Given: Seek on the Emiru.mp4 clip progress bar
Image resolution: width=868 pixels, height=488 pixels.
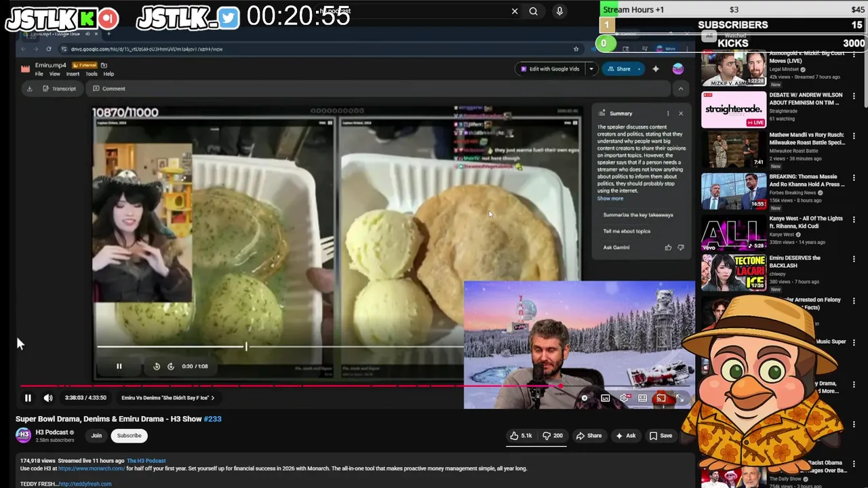Looking at the screenshot, I should click(x=280, y=346).
